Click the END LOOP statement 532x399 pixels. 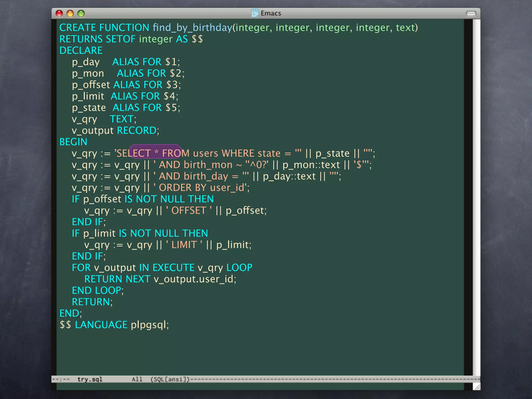click(x=97, y=290)
